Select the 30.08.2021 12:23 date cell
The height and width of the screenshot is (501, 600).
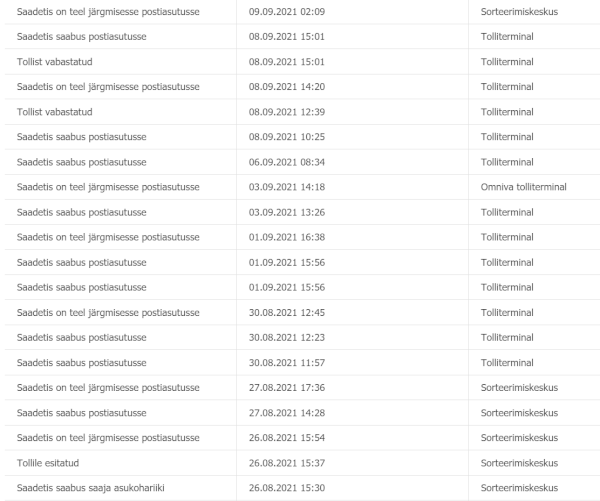click(287, 338)
